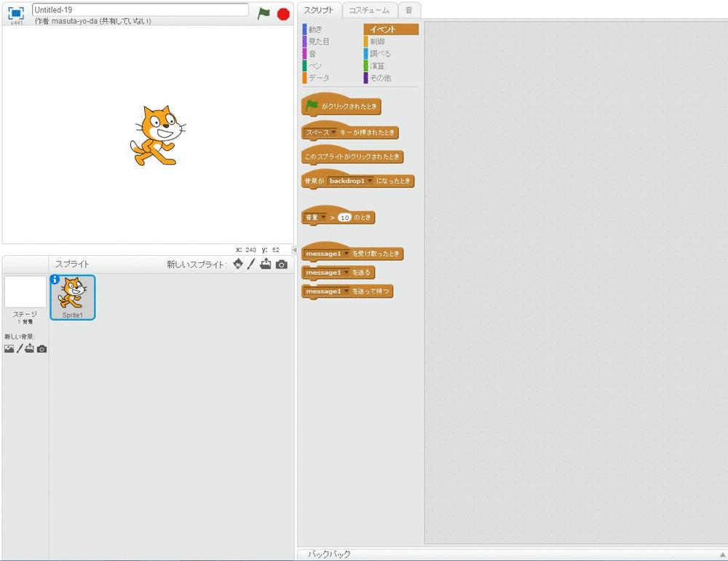Take backdrop photo with camera icon

tap(41, 348)
